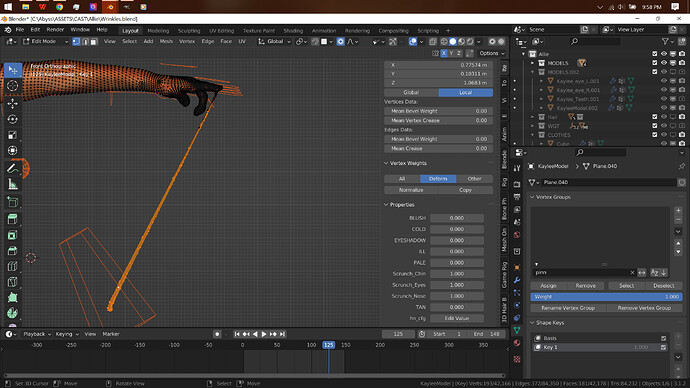Switch to vertex select mode
This screenshot has height=388, width=690.
pos(76,41)
